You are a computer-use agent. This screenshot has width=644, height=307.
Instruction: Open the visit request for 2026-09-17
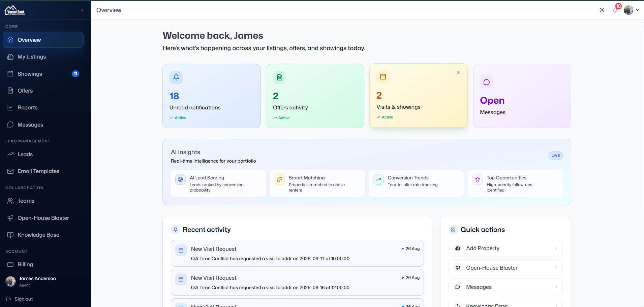(x=297, y=253)
